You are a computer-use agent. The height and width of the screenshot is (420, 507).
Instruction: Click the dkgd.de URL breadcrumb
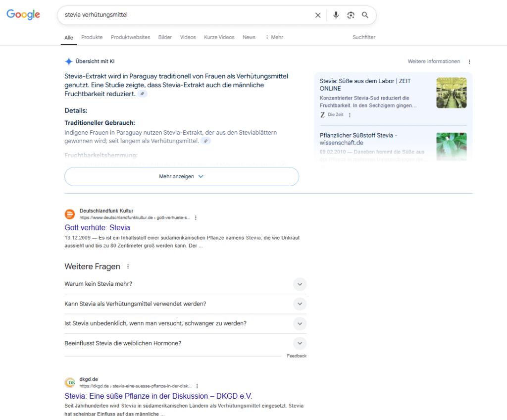point(136,386)
